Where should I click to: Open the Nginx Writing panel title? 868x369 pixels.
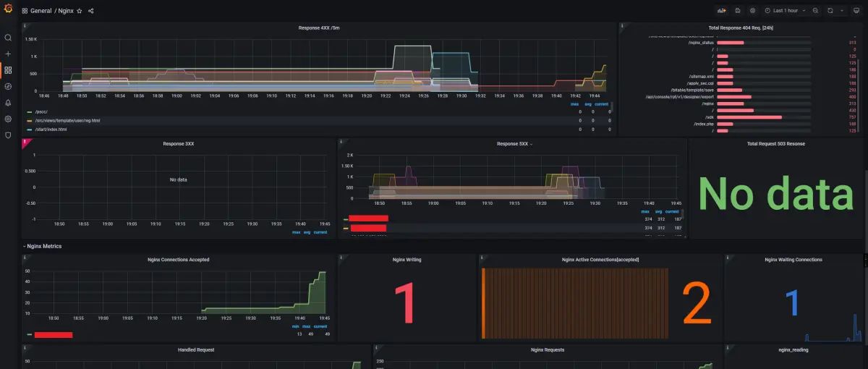(x=407, y=259)
